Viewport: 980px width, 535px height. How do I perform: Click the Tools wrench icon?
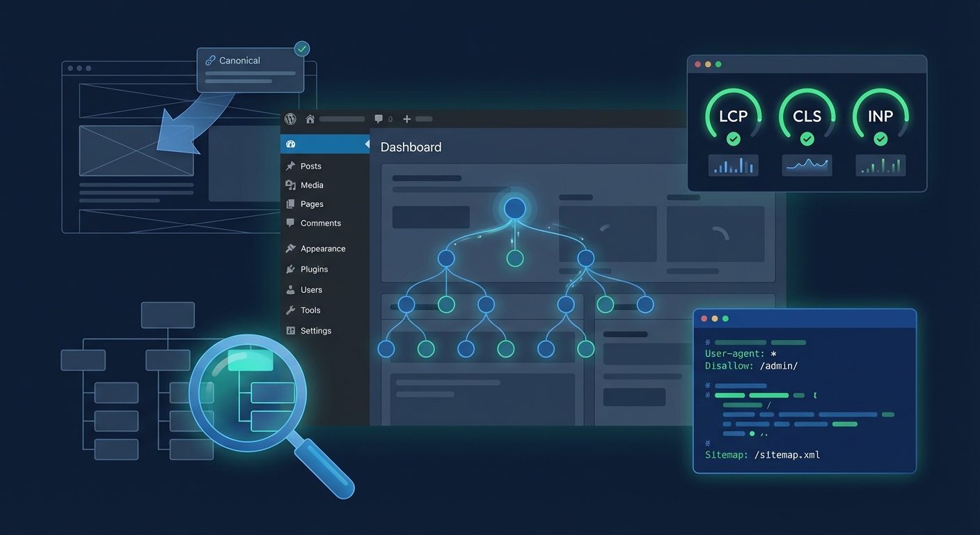[290, 310]
